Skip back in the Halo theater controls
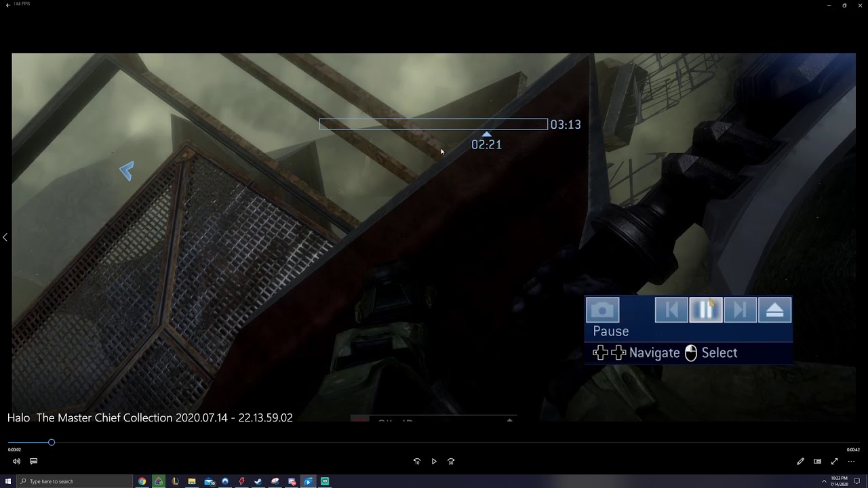The width and height of the screenshot is (868, 488). [671, 310]
